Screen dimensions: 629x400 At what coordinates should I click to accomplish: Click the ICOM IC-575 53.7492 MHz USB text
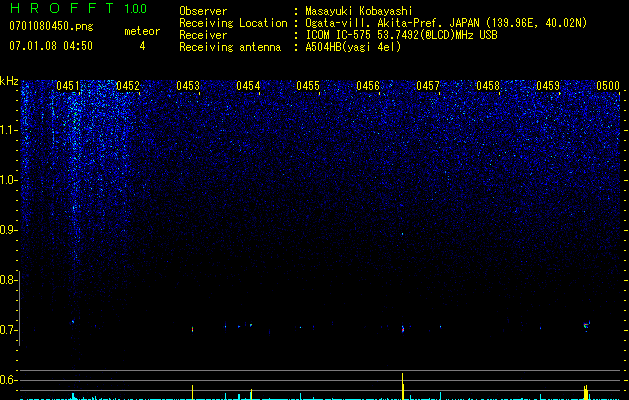(x=401, y=35)
